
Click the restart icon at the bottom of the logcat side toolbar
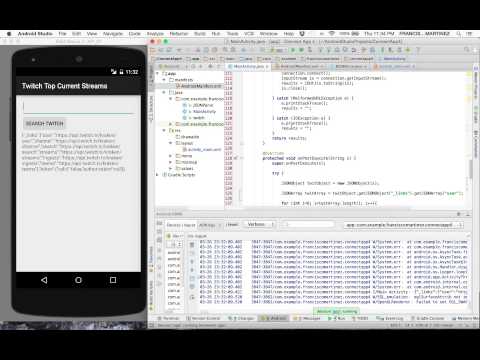pyautogui.click(x=192, y=297)
